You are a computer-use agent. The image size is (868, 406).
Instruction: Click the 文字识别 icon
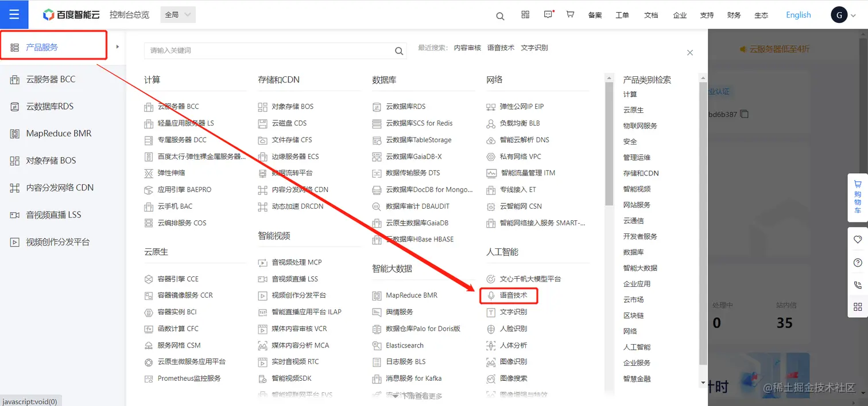pos(491,312)
